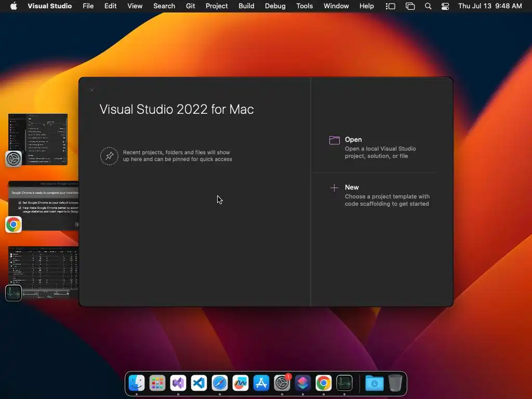Image resolution: width=532 pixels, height=399 pixels.
Task: Open Safari from the Dock
Action: [x=220, y=383]
